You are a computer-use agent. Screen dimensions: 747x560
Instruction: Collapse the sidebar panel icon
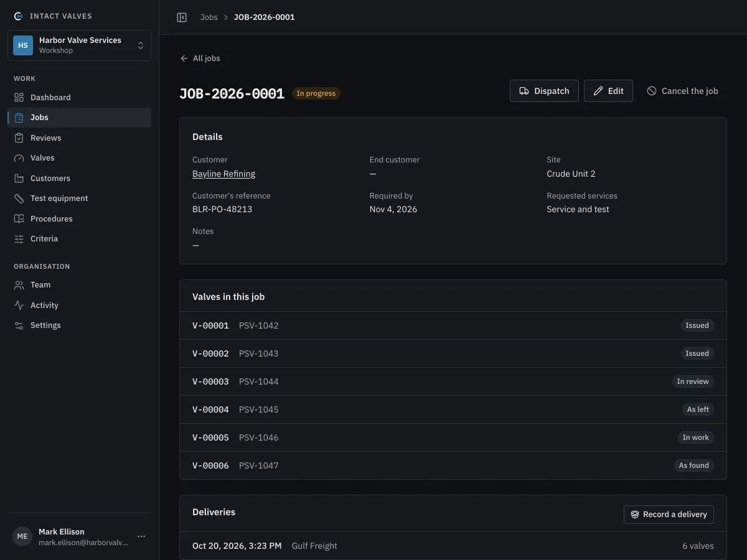pos(182,17)
